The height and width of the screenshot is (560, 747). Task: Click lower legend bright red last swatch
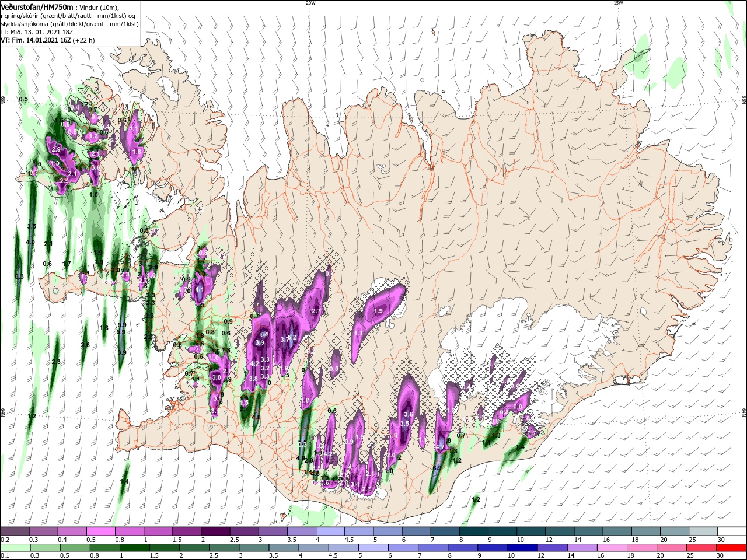[732, 548]
